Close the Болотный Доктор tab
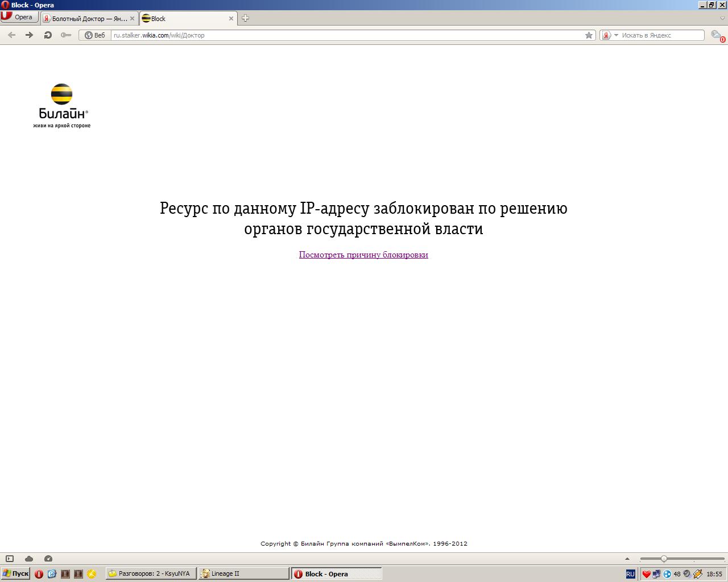This screenshot has width=728, height=582. pyautogui.click(x=132, y=19)
